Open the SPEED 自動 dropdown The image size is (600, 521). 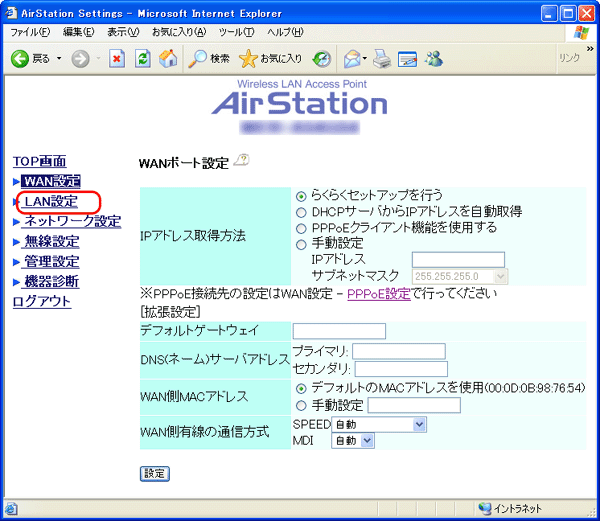coord(379,425)
